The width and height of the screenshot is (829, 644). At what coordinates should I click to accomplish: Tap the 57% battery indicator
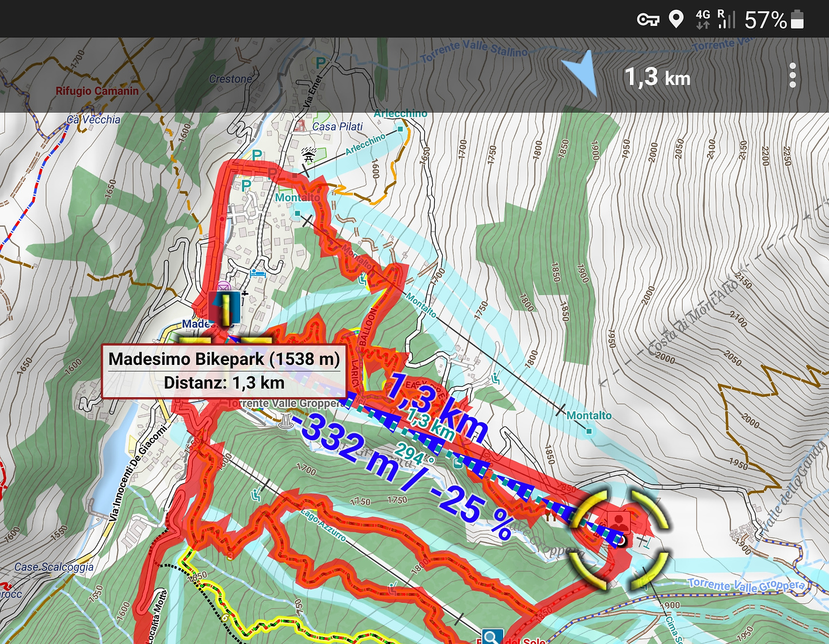pos(774,20)
